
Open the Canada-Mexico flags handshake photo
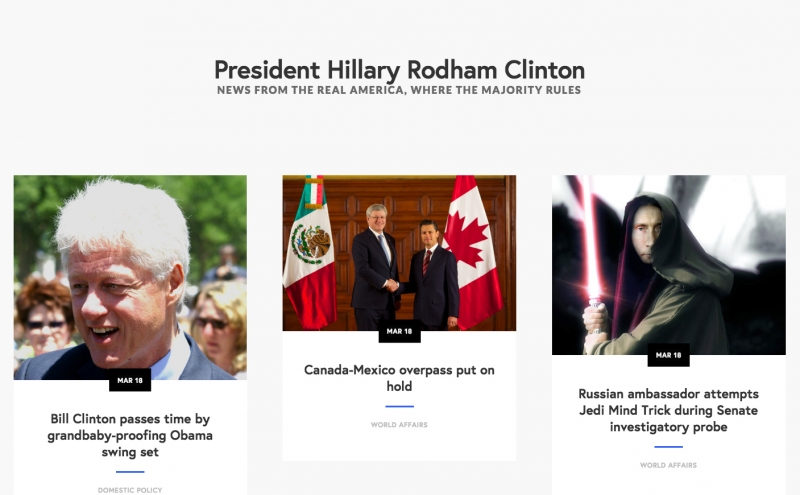[x=399, y=253]
